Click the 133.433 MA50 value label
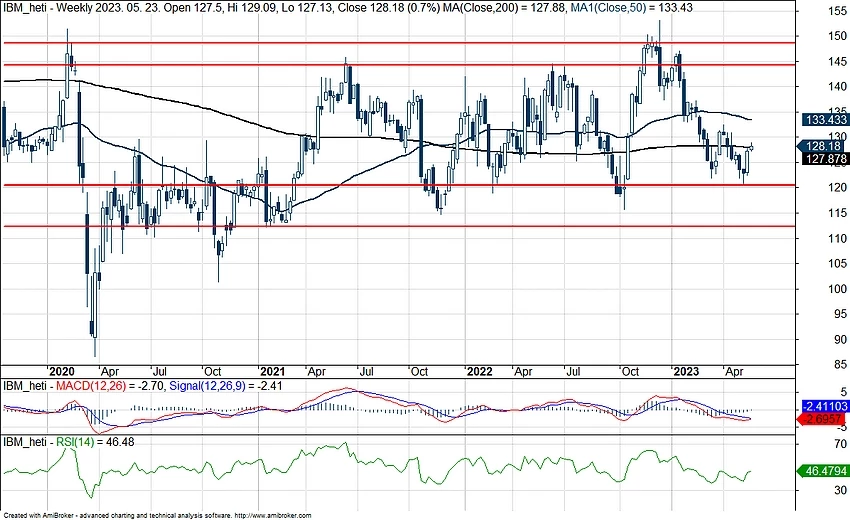This screenshot has width=850, height=520. (825, 120)
